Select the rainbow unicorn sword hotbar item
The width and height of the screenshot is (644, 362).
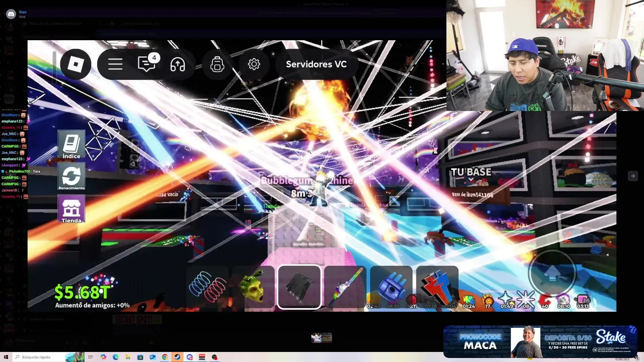tap(345, 287)
